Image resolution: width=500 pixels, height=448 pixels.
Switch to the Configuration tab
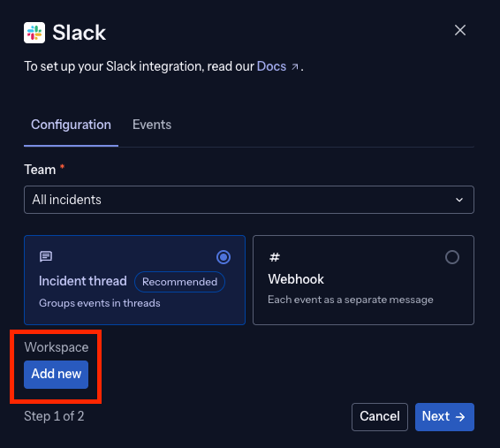[x=71, y=125]
